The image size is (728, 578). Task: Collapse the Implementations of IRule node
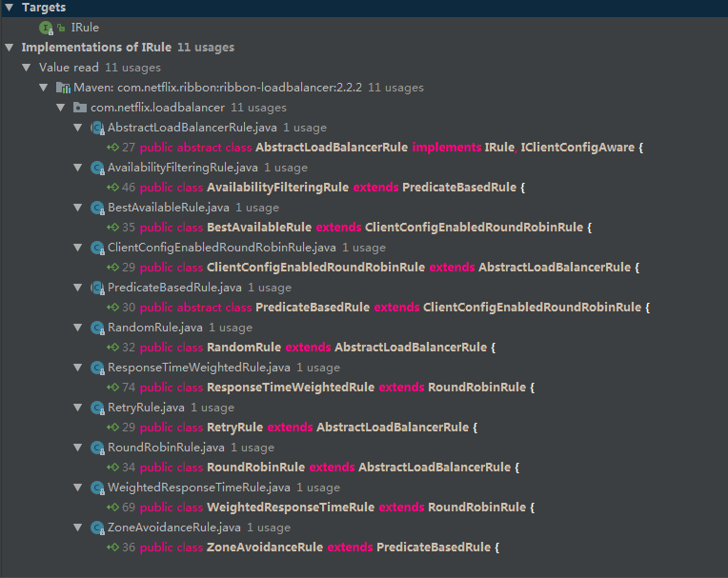[x=10, y=48]
